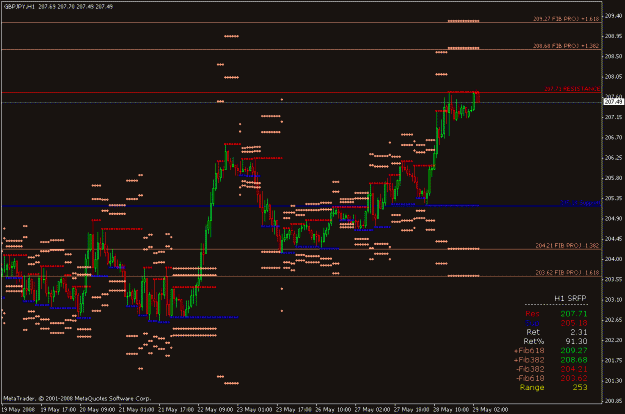Click 200.85 on the price scale
This screenshot has width=625, height=414.
tap(613, 401)
